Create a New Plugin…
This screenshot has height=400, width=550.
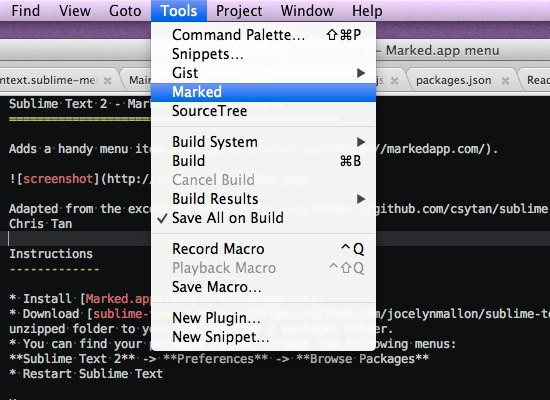tap(263, 318)
